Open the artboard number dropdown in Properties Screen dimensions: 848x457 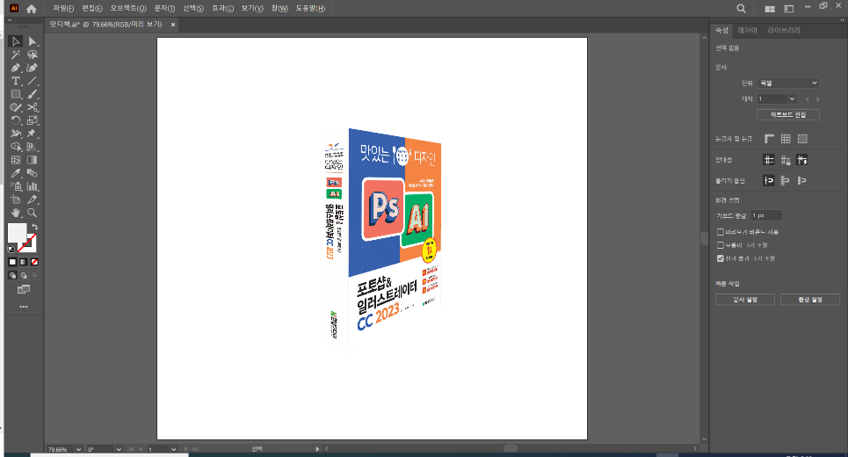pos(792,99)
